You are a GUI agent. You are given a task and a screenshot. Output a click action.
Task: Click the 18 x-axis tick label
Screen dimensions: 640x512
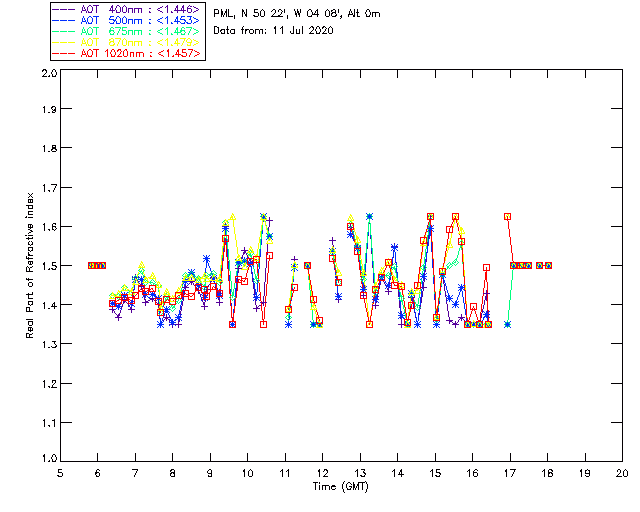(x=547, y=473)
